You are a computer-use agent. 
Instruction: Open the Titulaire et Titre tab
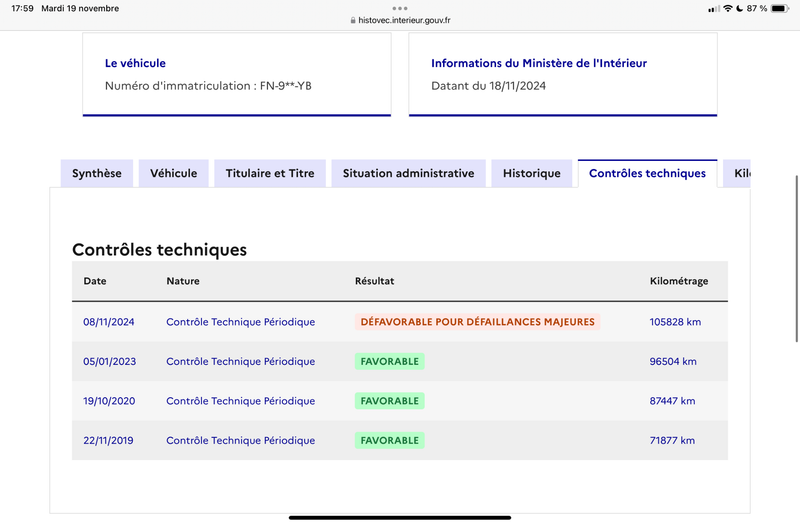point(270,173)
